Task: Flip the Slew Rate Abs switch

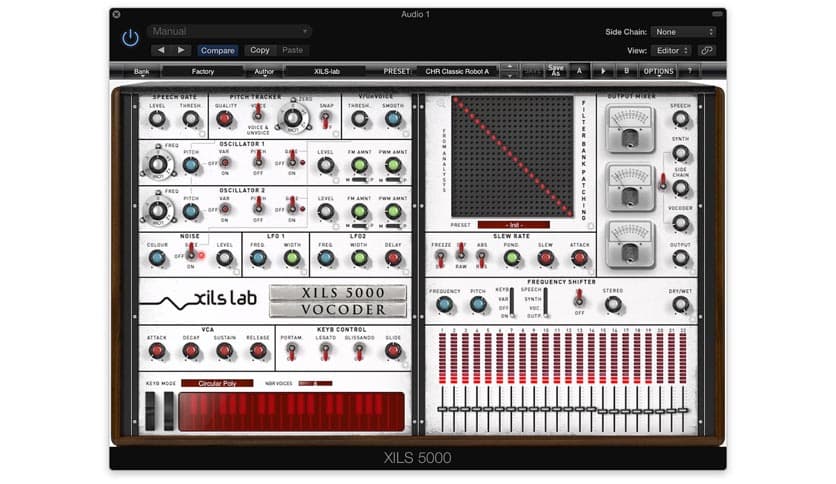Action: (x=481, y=258)
